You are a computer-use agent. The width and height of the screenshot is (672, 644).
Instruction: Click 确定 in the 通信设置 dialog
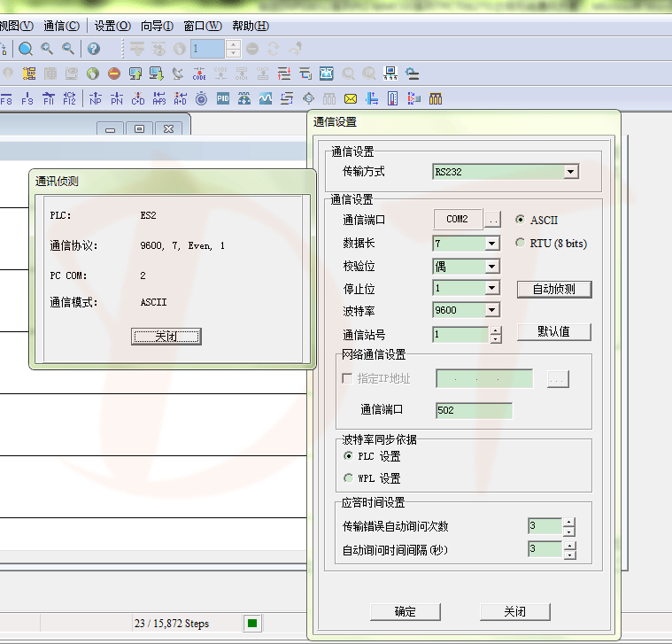tap(405, 611)
